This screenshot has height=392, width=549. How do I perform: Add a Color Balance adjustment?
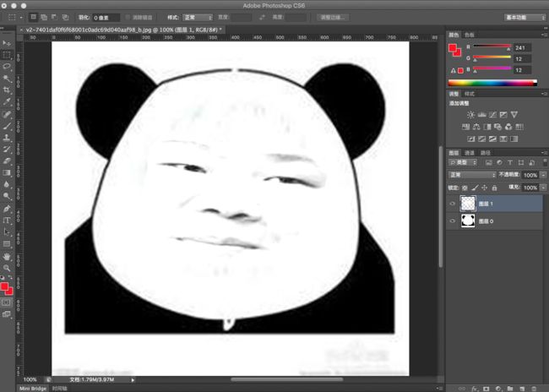pyautogui.click(x=476, y=127)
